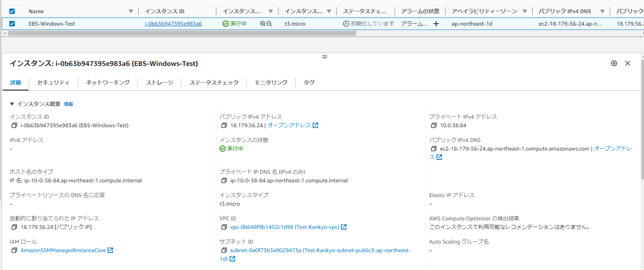Click external link icon beside Test-Kankyo-vpc

tap(344, 227)
